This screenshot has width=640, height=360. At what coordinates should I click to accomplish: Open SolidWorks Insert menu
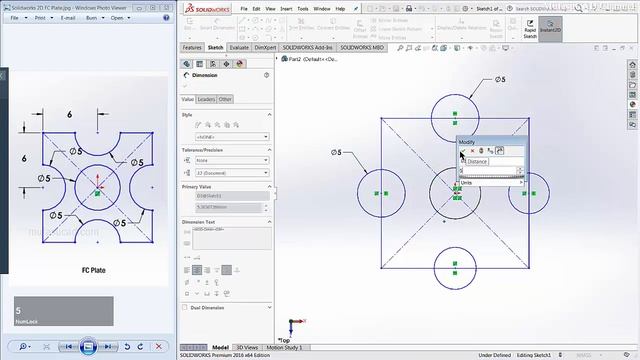coord(286,9)
